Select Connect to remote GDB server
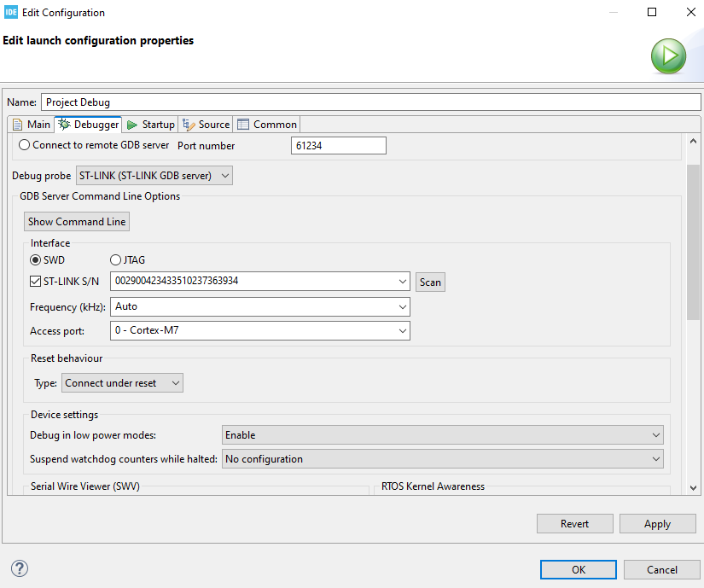The height and width of the screenshot is (588, 704). pyautogui.click(x=25, y=144)
